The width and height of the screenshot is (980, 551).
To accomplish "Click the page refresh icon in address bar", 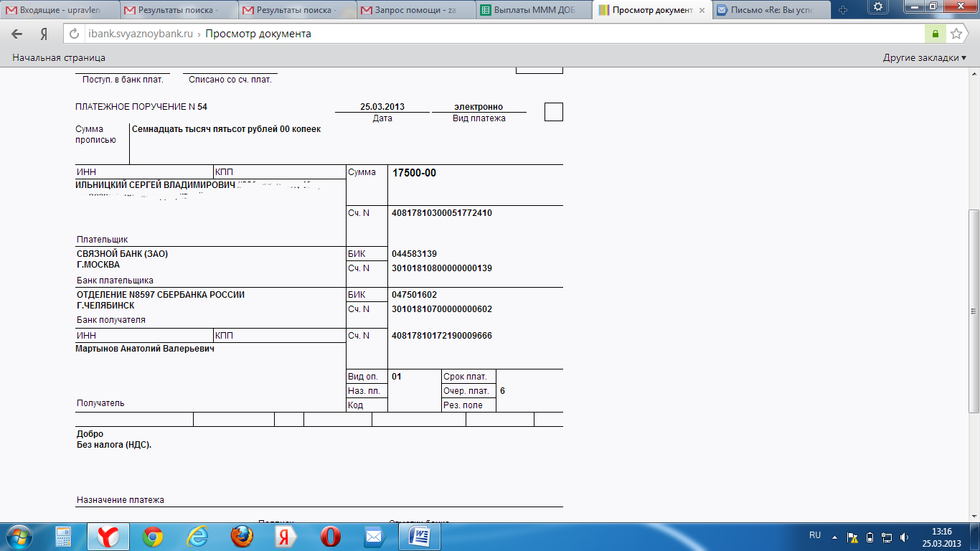I will coord(72,34).
